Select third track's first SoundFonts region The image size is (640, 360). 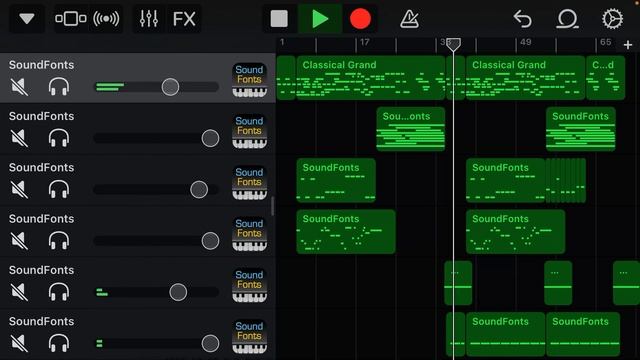point(336,180)
